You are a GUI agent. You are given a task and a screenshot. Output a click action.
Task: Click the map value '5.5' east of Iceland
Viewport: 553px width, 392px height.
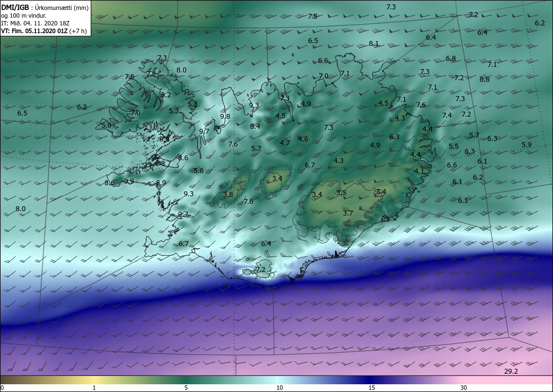(453, 147)
